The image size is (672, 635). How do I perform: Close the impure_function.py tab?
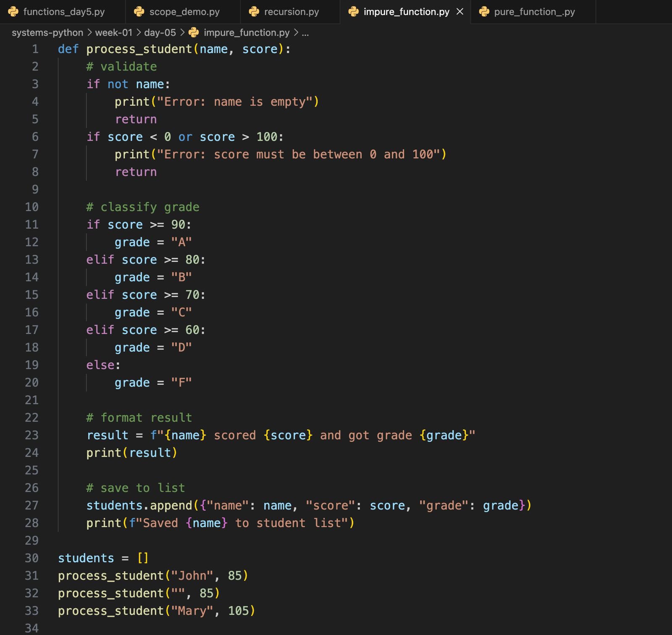click(x=460, y=12)
